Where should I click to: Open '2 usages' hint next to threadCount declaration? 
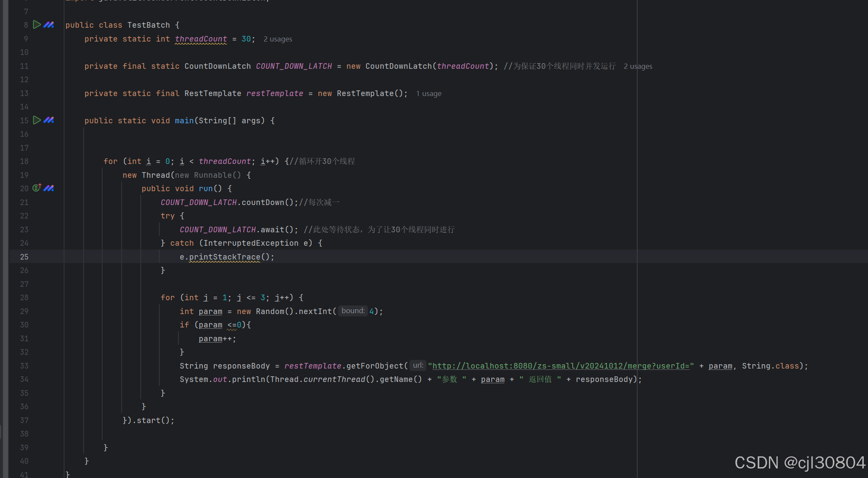click(x=278, y=39)
